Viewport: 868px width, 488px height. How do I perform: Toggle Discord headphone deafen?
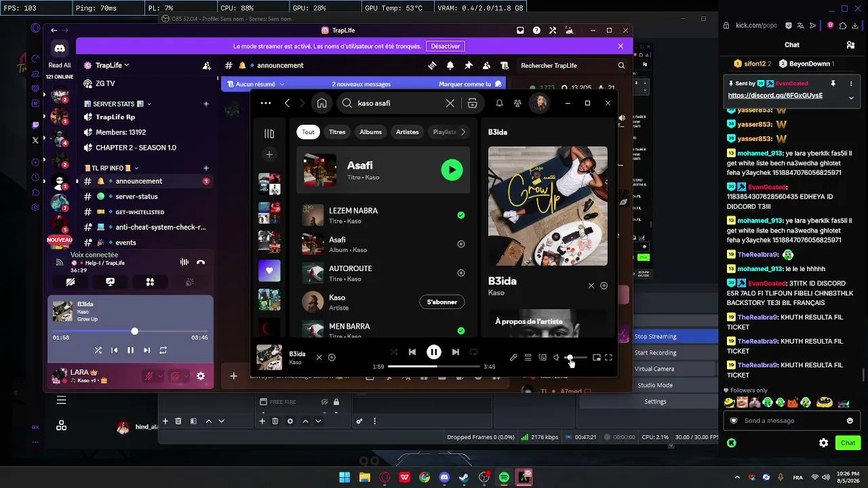175,376
